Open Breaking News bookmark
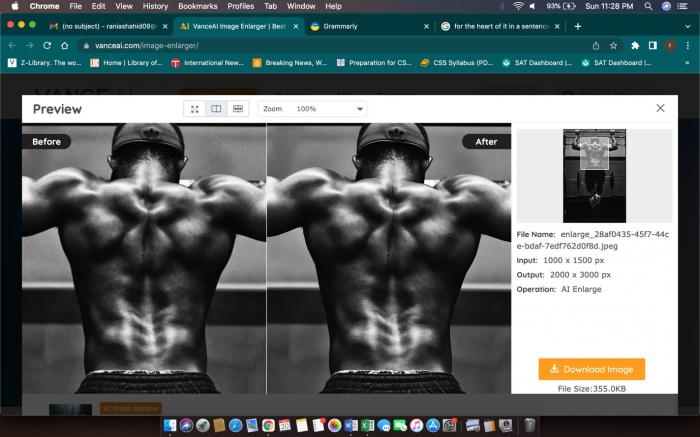Image resolution: width=700 pixels, height=437 pixels. (290, 63)
